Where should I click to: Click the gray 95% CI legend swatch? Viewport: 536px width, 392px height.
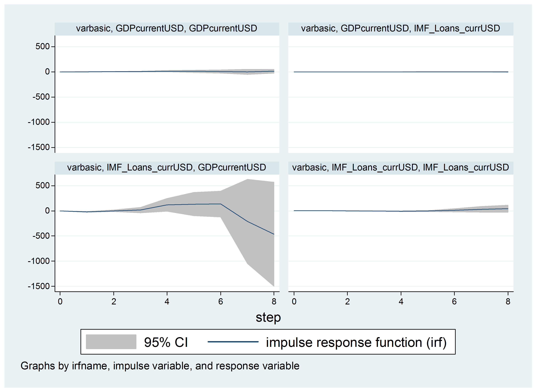pyautogui.click(x=111, y=342)
